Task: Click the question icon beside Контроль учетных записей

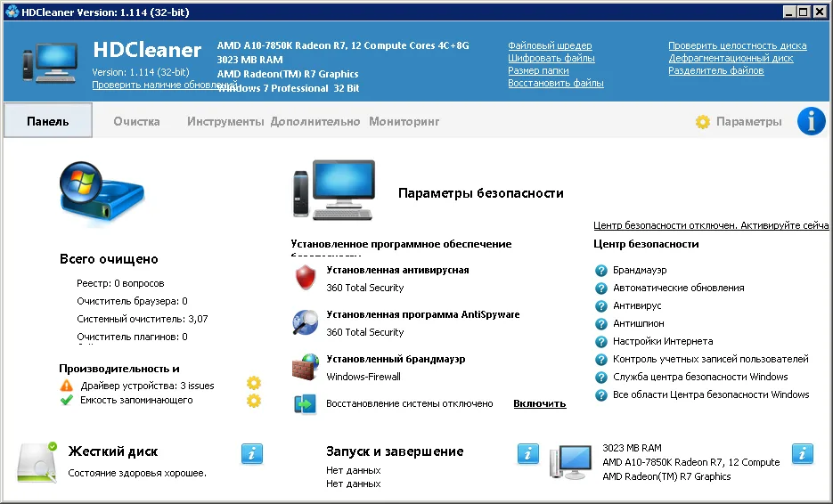Action: [600, 360]
